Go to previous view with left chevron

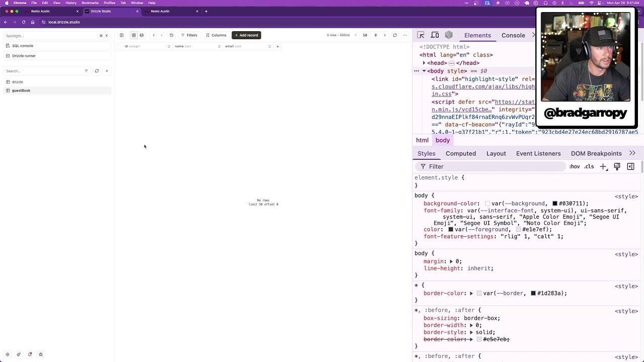pyautogui.click(x=153, y=35)
